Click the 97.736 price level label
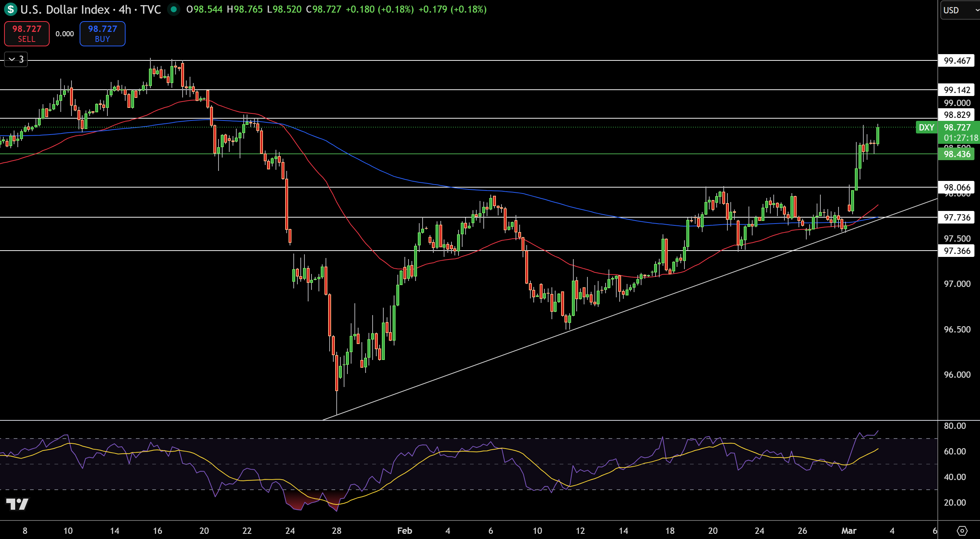980x539 pixels. 956,217
